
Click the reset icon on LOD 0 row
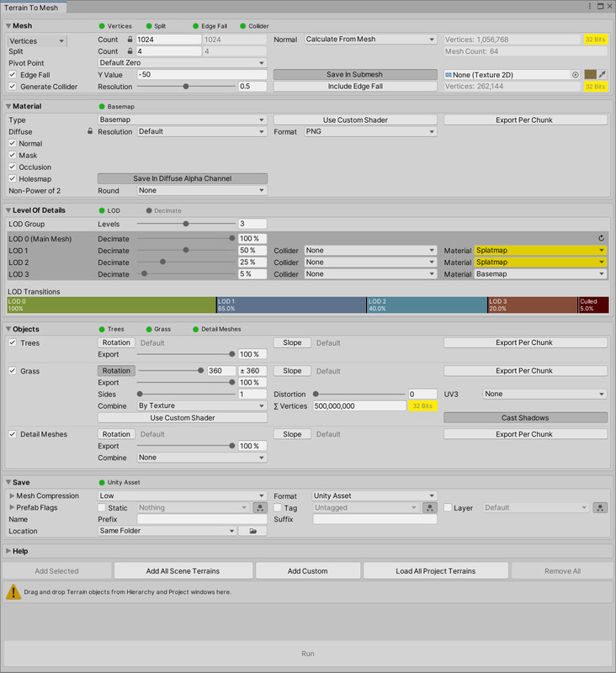[602, 239]
